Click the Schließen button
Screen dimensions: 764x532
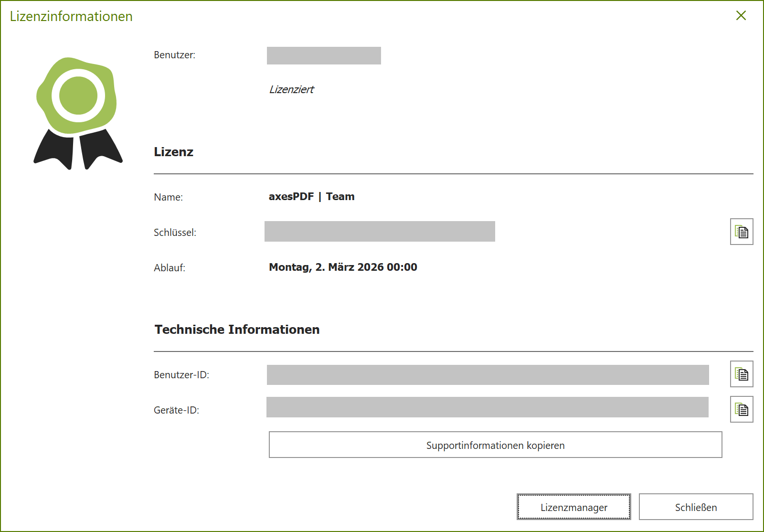coord(696,507)
